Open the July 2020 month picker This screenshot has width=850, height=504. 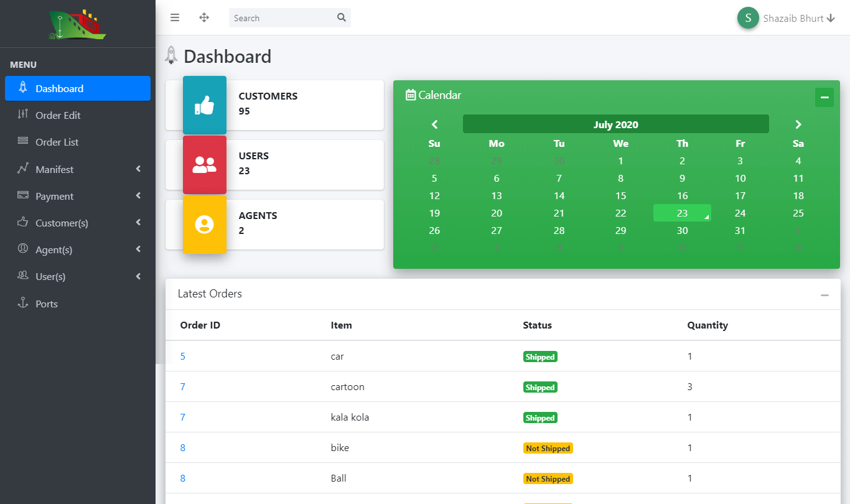pyautogui.click(x=616, y=124)
